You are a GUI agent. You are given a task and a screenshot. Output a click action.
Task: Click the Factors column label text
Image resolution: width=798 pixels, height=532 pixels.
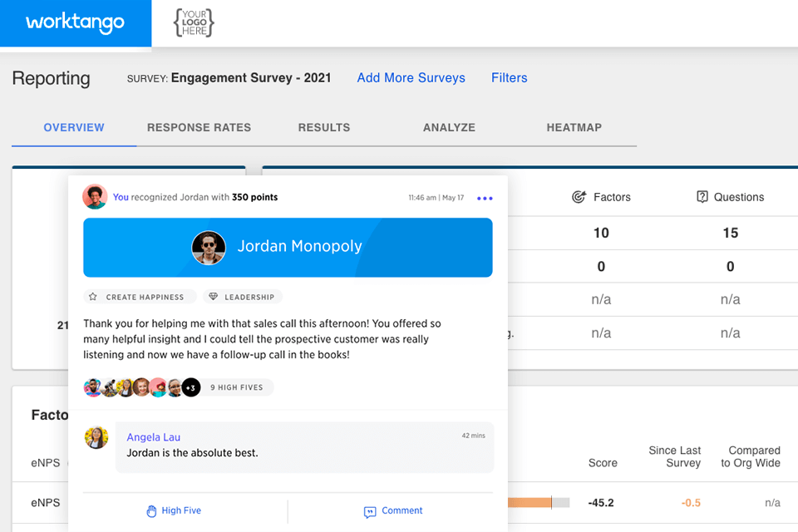(x=612, y=197)
